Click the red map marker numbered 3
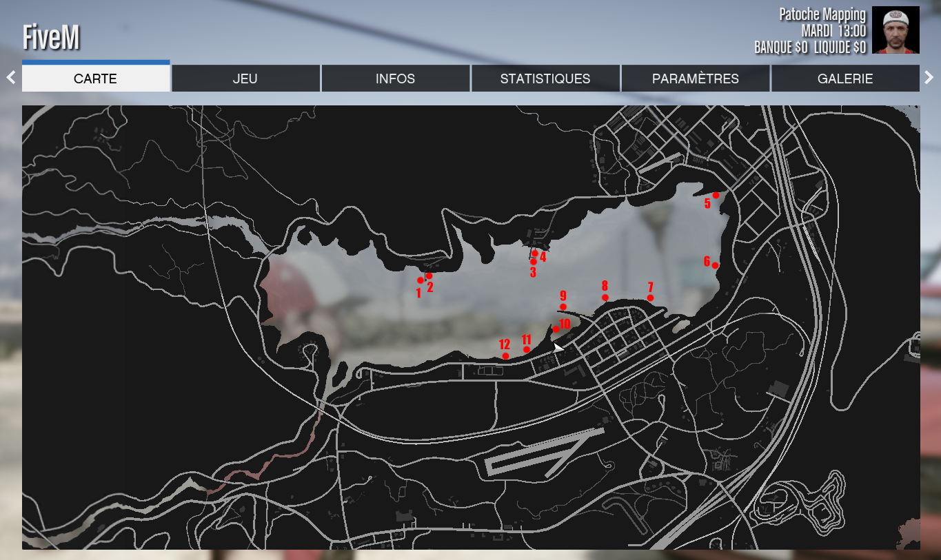The image size is (941, 560). point(533,262)
